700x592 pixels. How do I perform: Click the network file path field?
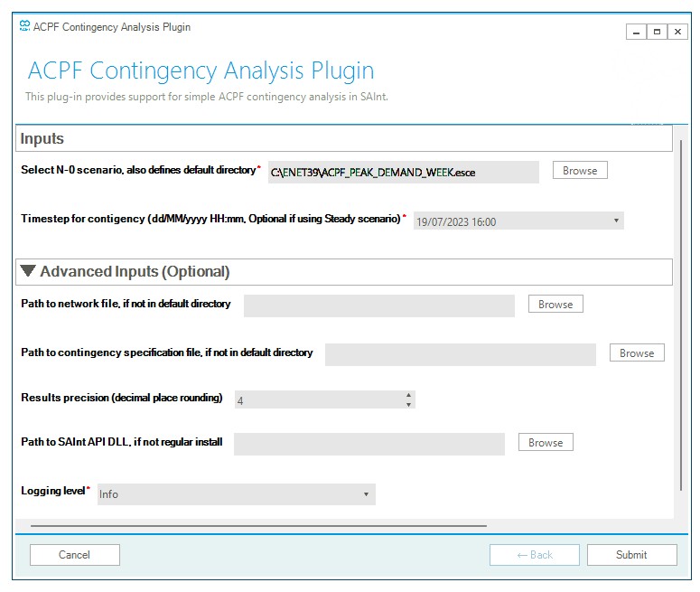pyautogui.click(x=379, y=305)
